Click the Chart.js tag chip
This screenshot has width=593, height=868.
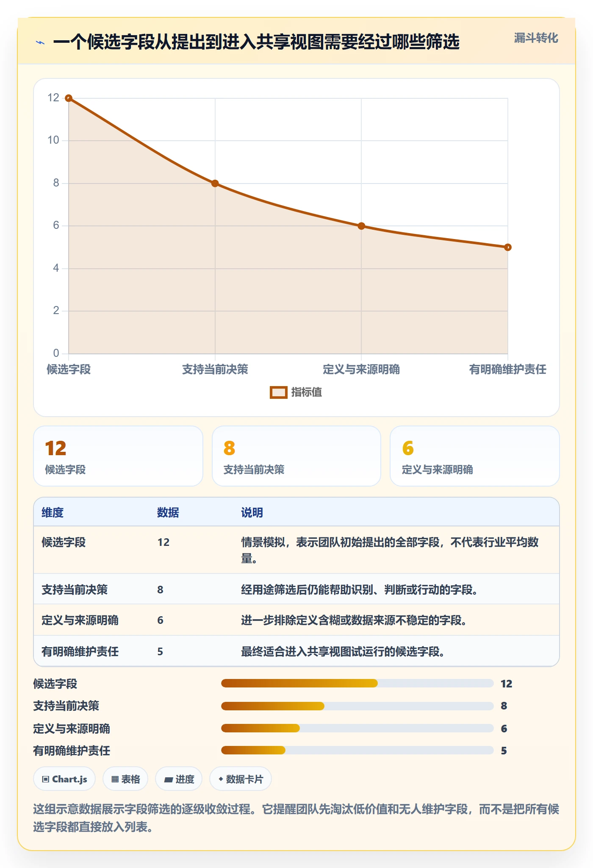(64, 779)
